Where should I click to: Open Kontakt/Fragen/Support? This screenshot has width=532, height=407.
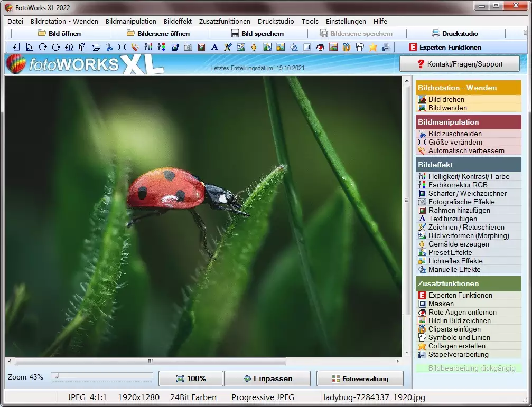459,64
